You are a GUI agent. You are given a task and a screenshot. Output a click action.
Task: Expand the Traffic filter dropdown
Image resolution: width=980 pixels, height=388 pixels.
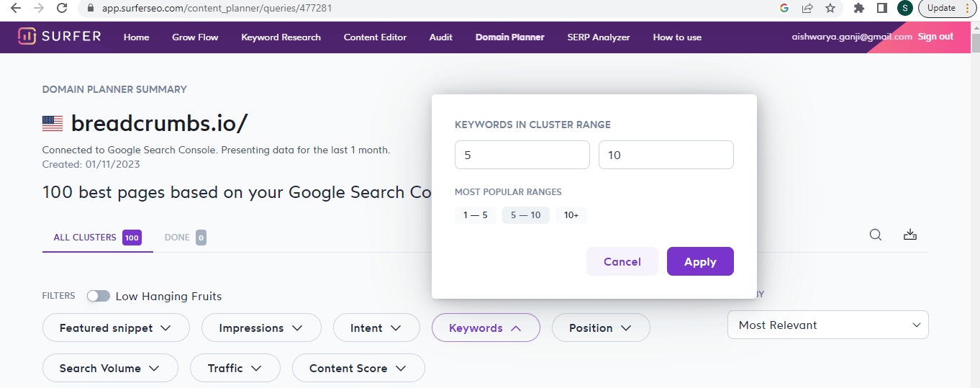pos(235,368)
